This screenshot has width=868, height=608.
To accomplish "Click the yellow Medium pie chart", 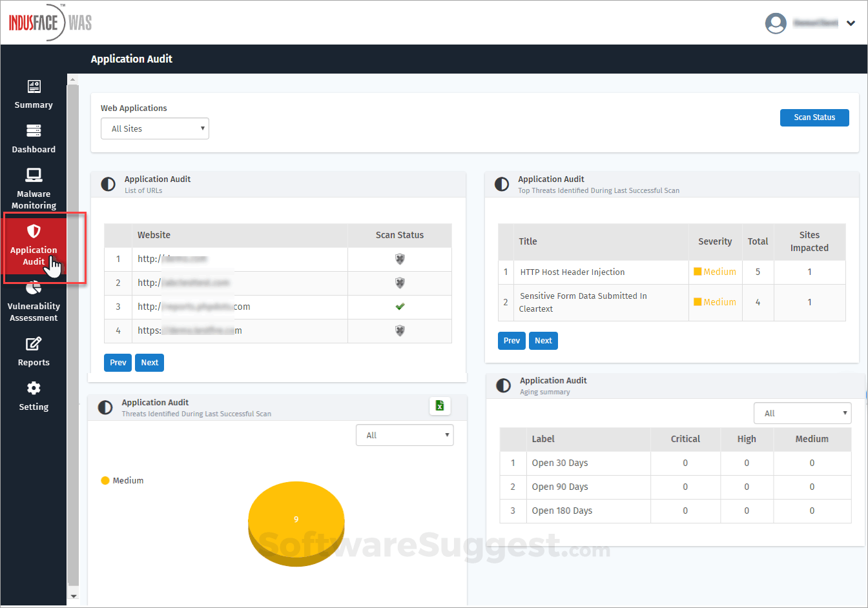I will coord(296,523).
